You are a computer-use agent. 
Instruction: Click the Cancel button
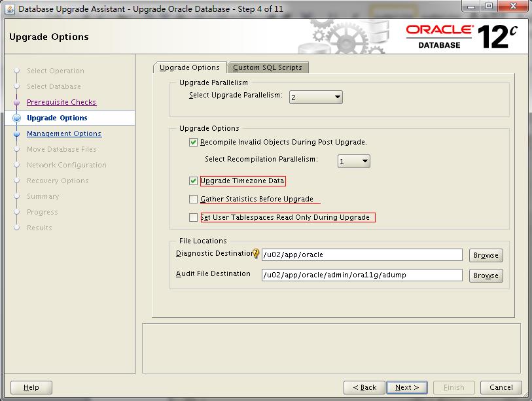(x=501, y=387)
